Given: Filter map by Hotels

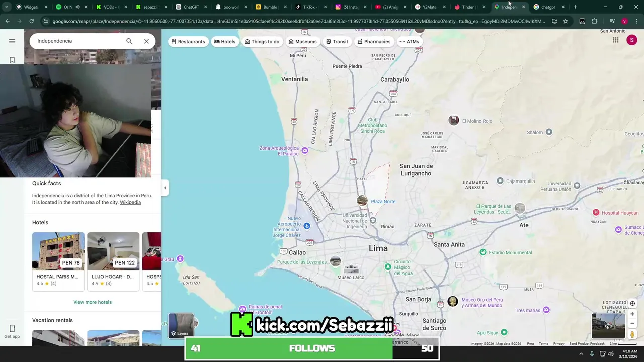Looking at the screenshot, I should click(x=224, y=42).
